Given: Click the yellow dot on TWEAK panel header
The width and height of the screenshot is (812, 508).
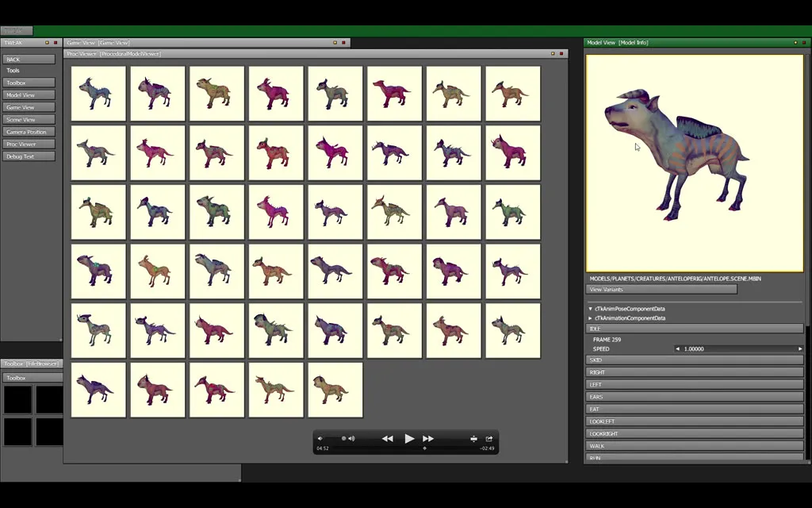Looking at the screenshot, I should (x=47, y=42).
